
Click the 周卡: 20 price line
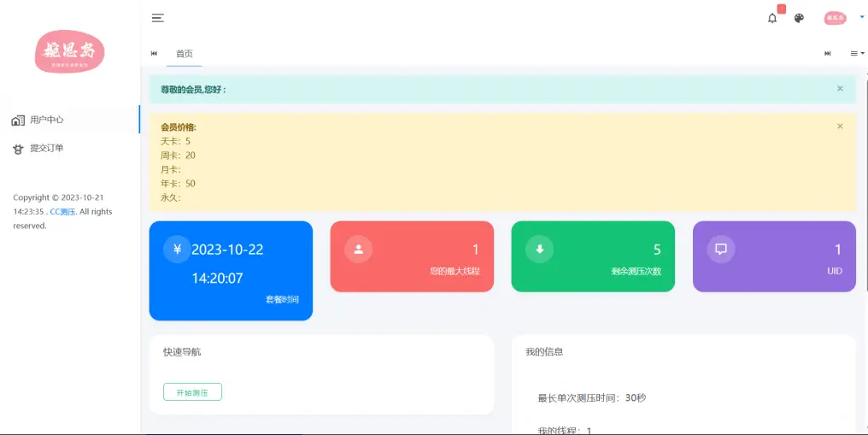point(178,156)
